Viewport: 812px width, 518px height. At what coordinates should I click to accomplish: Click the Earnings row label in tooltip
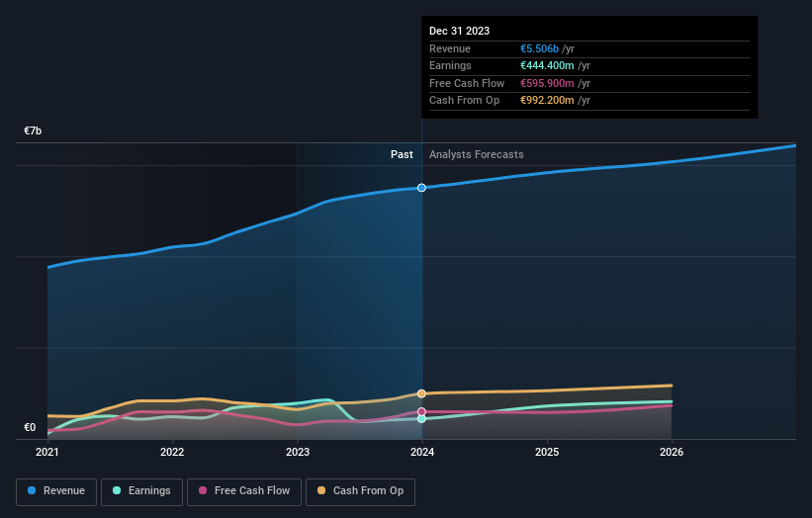[450, 65]
